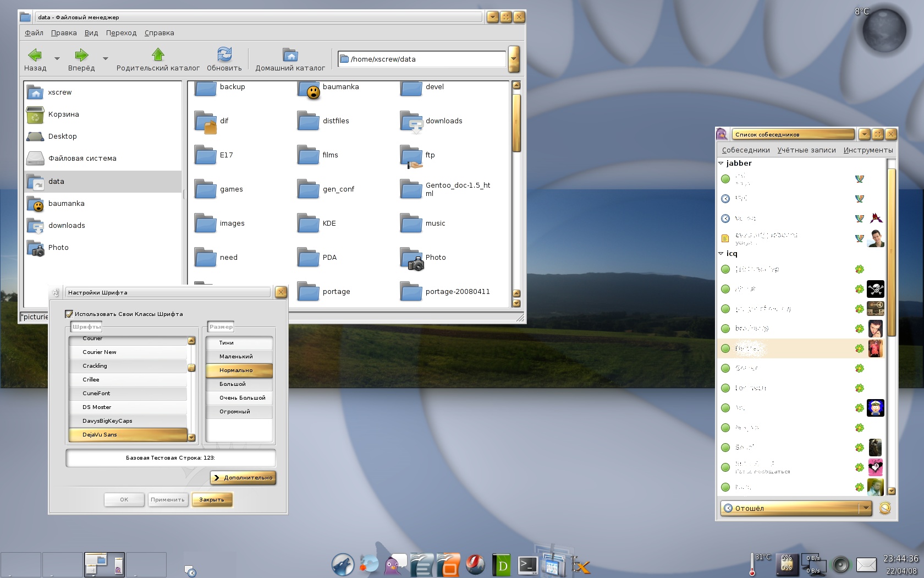924x578 pixels.
Task: Open the Вид menu
Action: 91,33
